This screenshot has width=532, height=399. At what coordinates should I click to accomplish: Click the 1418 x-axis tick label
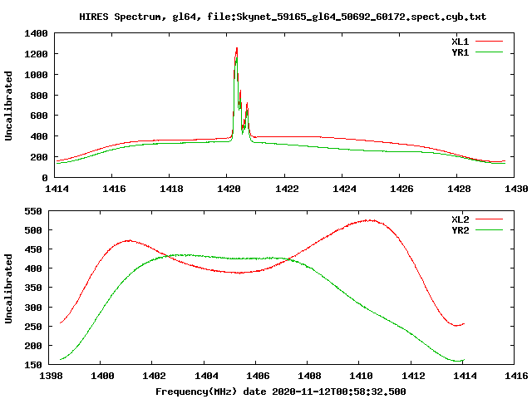[x=172, y=189]
